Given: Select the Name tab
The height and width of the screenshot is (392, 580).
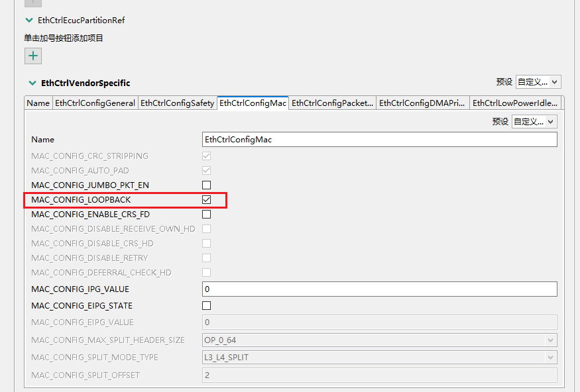Looking at the screenshot, I should [38, 103].
